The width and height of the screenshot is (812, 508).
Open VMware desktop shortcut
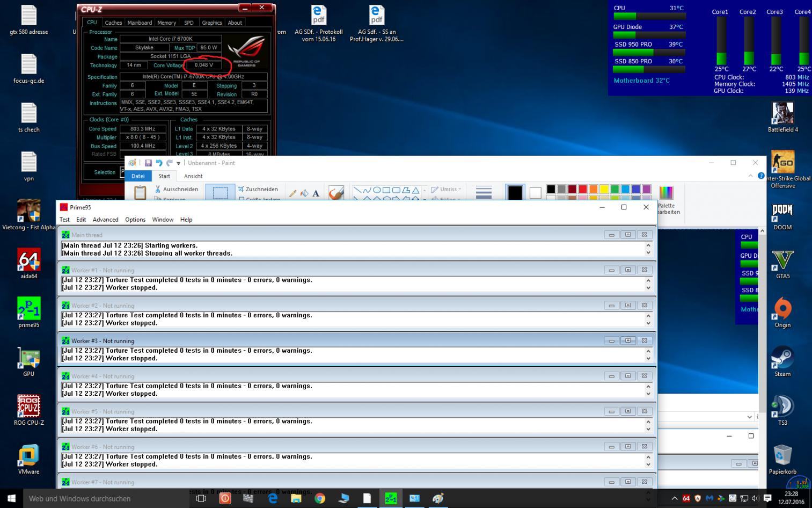29,459
